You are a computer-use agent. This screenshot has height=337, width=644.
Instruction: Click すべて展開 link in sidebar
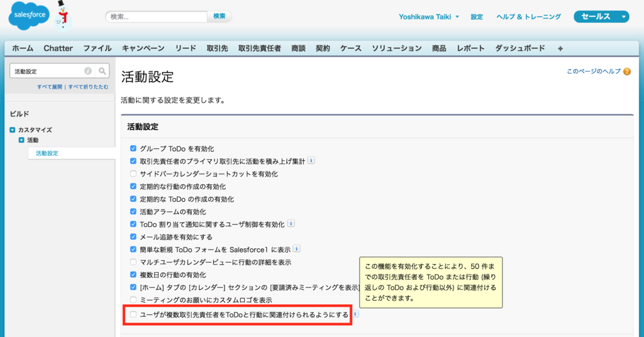pyautogui.click(x=49, y=87)
